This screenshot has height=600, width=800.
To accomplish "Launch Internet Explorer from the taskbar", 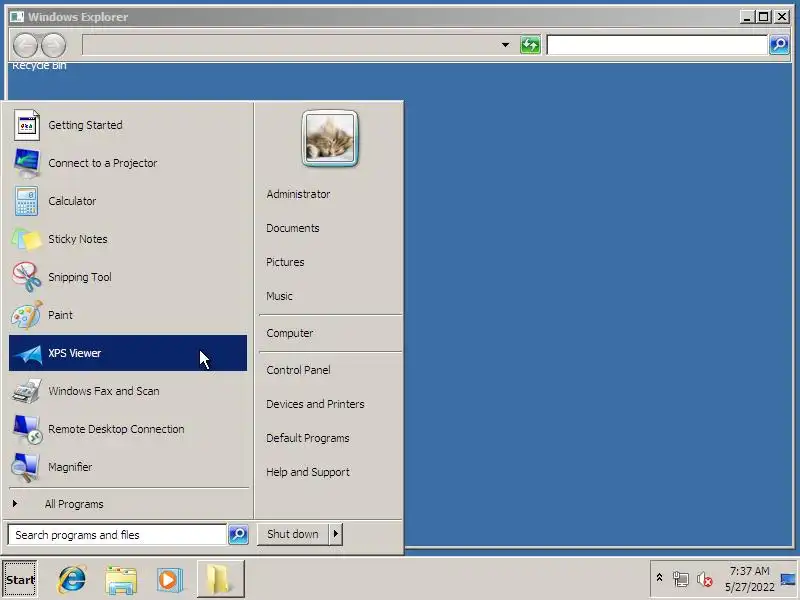I will click(x=72, y=580).
